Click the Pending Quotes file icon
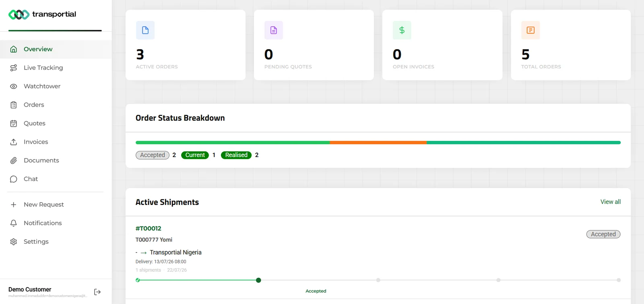The height and width of the screenshot is (304, 644). (274, 30)
